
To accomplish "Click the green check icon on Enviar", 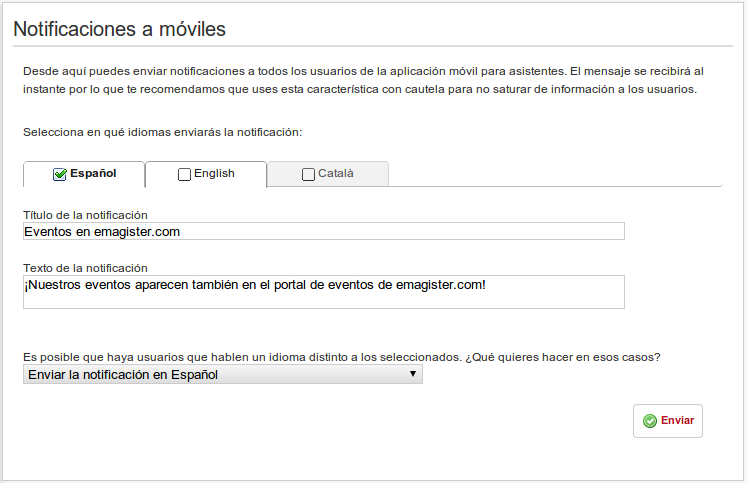I will click(x=650, y=421).
